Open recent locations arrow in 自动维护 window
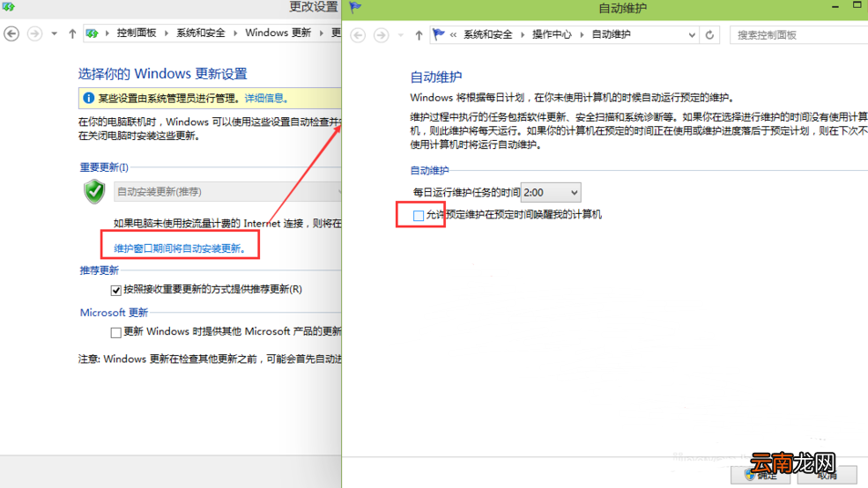868x488 pixels. (400, 35)
